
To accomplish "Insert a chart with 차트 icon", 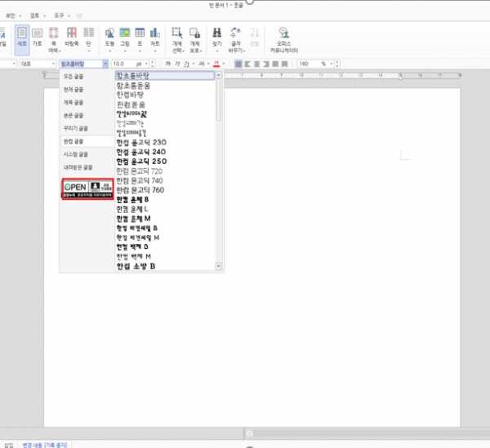I will click(x=155, y=40).
